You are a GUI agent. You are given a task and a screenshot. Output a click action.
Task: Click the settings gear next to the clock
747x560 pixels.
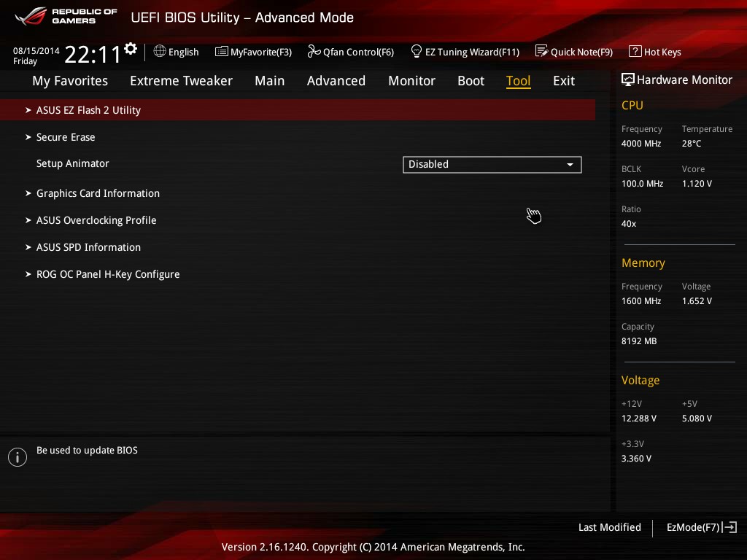tap(131, 49)
